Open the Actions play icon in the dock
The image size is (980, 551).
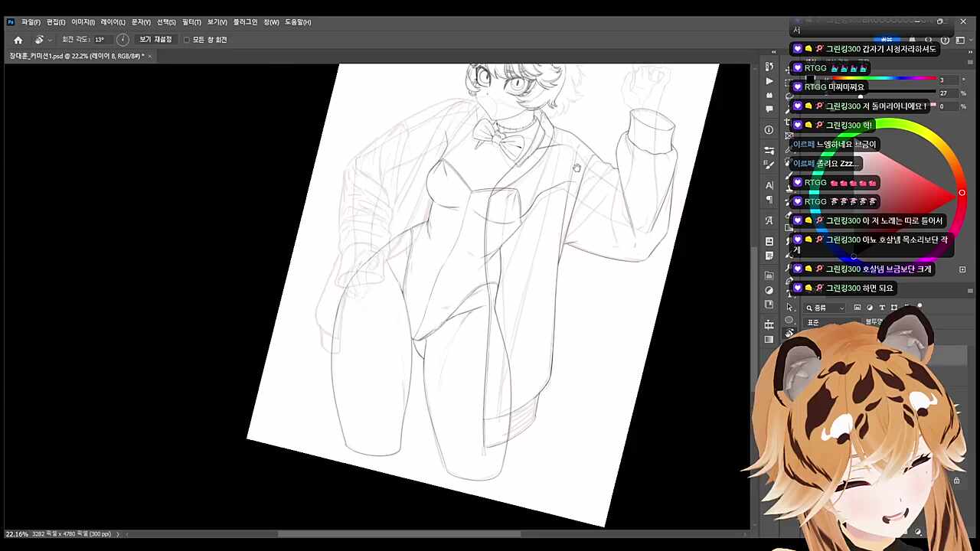tap(769, 81)
